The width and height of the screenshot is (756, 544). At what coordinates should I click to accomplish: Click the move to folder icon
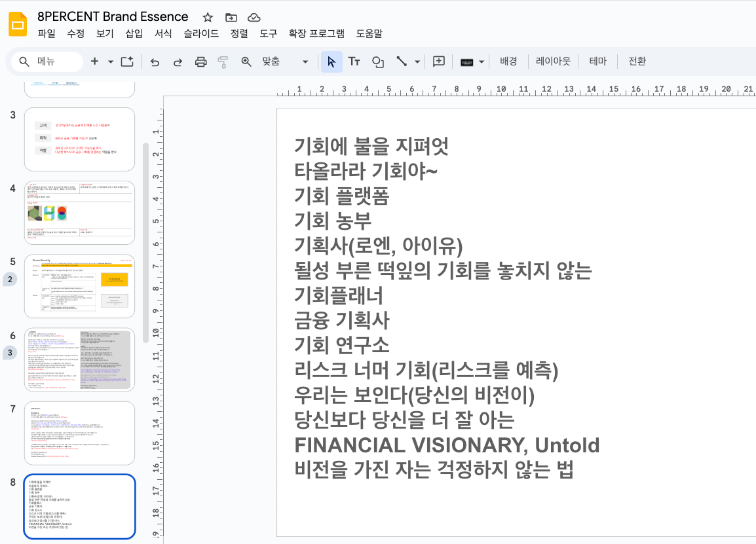[x=231, y=18]
